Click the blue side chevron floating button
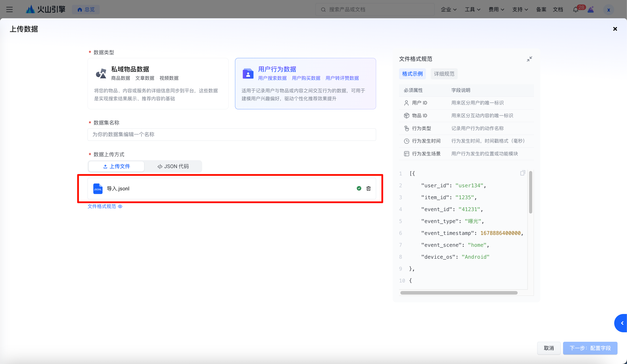The height and width of the screenshot is (364, 627). click(x=622, y=323)
